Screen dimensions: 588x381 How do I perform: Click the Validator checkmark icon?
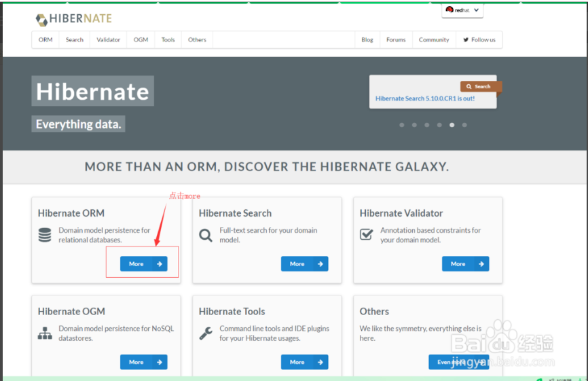pyautogui.click(x=367, y=234)
